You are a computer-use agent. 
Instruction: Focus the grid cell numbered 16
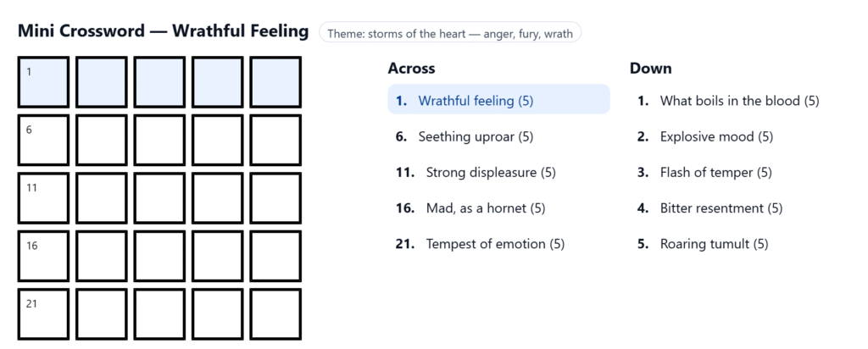pyautogui.click(x=44, y=256)
